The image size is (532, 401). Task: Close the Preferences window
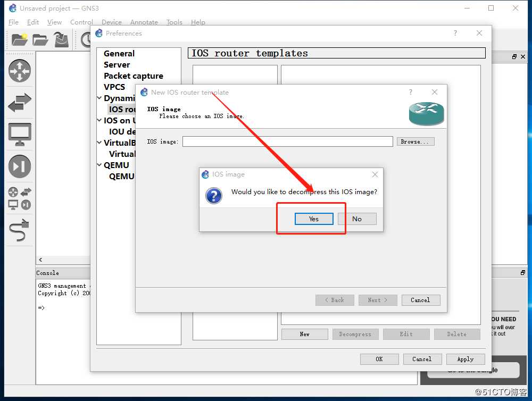[479, 33]
